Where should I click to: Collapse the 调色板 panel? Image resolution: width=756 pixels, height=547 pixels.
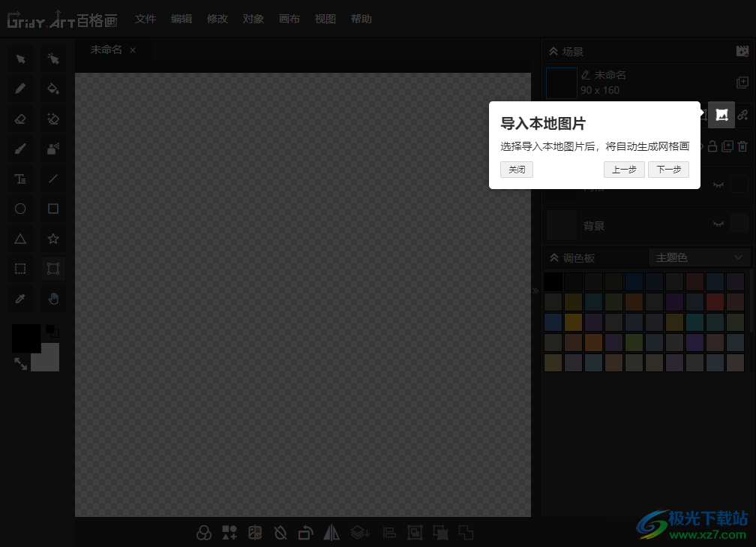click(553, 257)
